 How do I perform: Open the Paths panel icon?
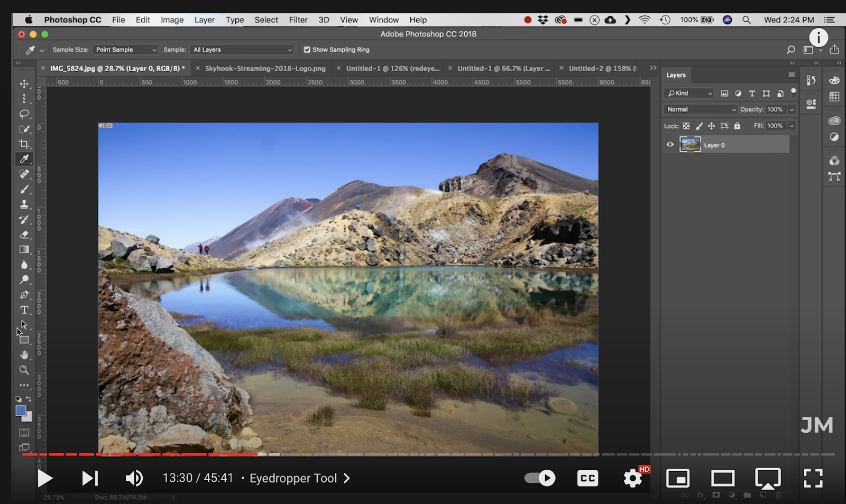(834, 176)
